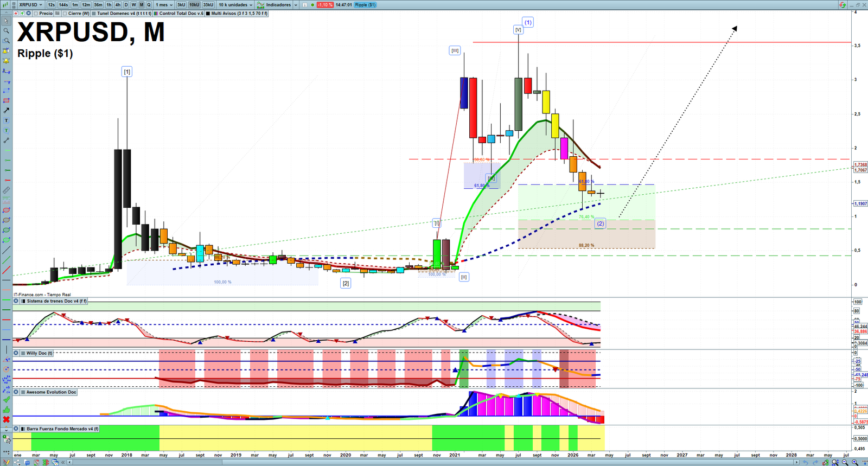Click the red plus icon on price bar
Viewport: 868px width, 466px height.
16,14
